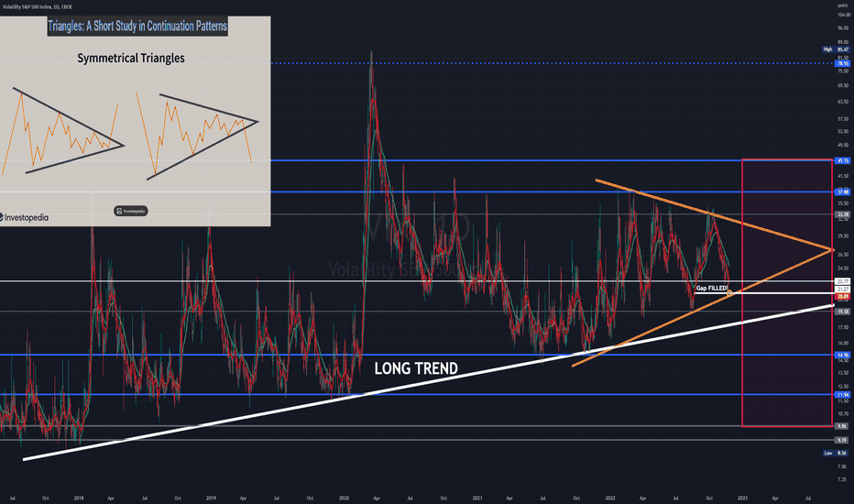
Task: Click the 9.19 gray level price tag
Action: 843,440
